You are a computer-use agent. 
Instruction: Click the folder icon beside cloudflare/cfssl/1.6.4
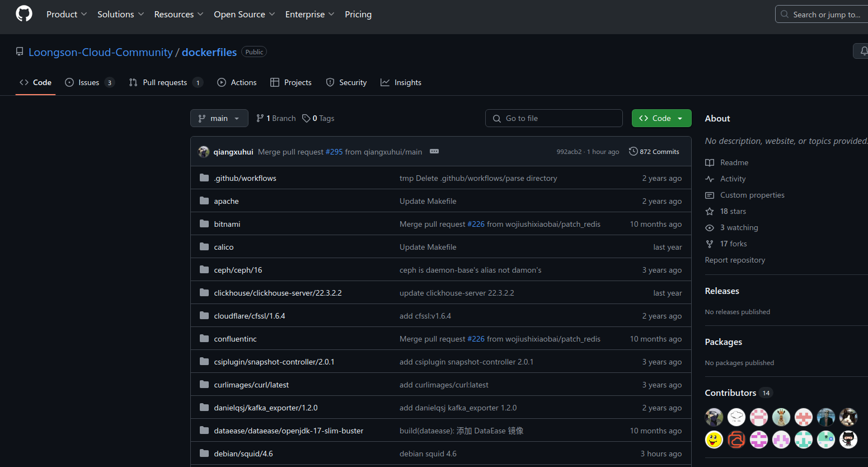point(204,316)
